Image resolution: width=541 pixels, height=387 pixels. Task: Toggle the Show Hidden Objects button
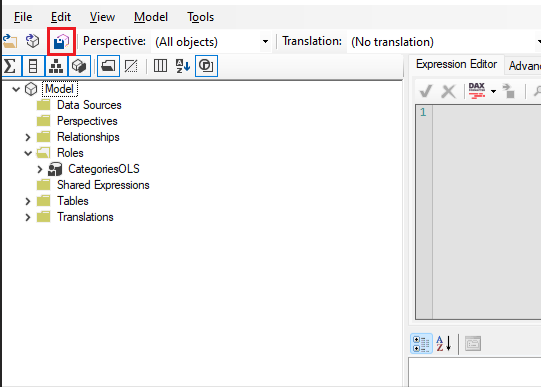click(131, 66)
